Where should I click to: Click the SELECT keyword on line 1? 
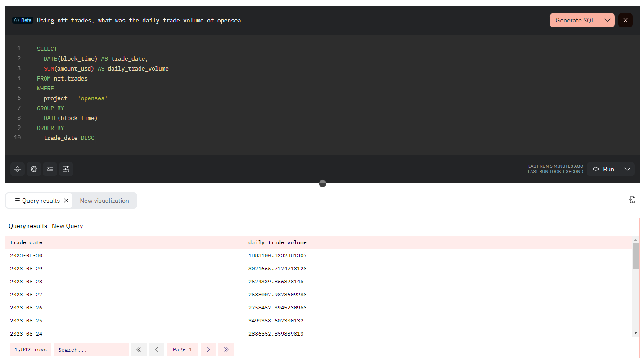pos(47,49)
